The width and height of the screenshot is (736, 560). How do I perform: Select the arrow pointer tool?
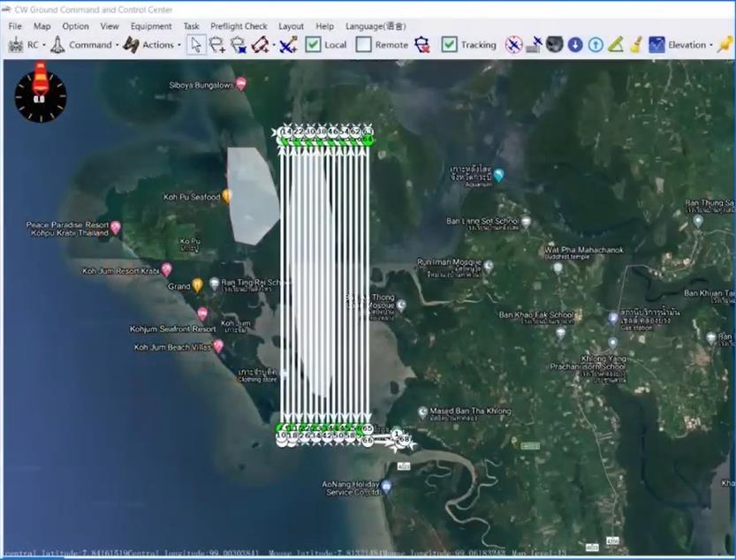pos(196,44)
